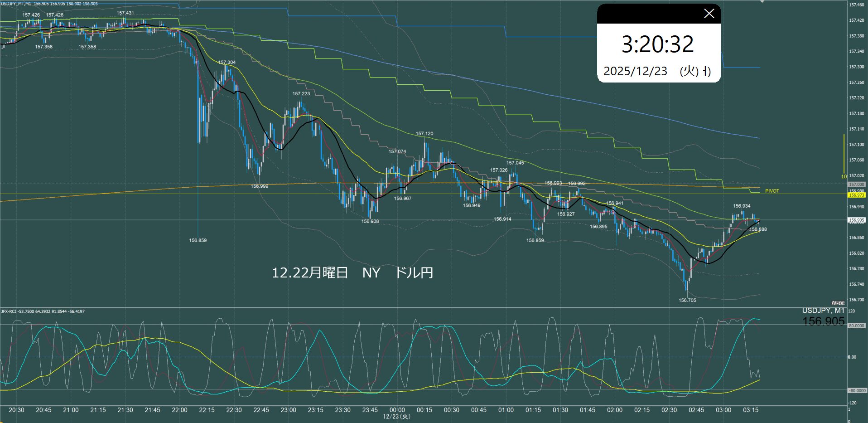Close the floating clock widget
This screenshot has width=868, height=423.
point(709,14)
